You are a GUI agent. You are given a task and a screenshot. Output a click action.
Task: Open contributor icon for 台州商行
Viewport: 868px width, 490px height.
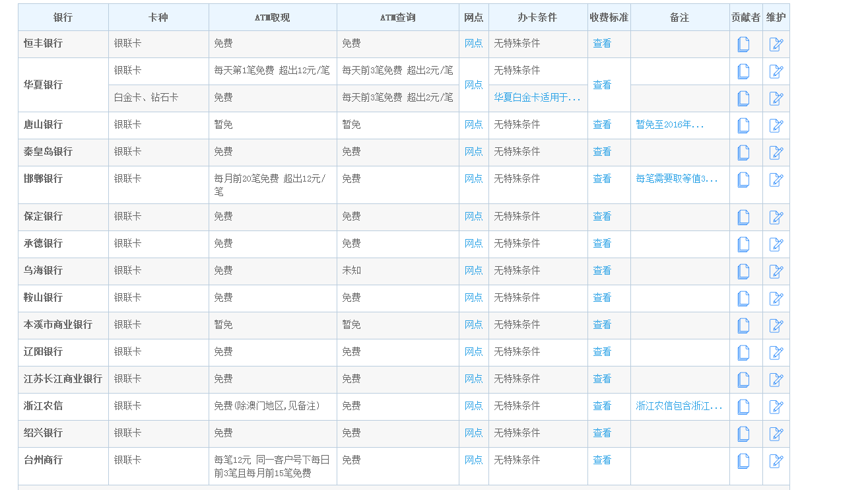[743, 461]
